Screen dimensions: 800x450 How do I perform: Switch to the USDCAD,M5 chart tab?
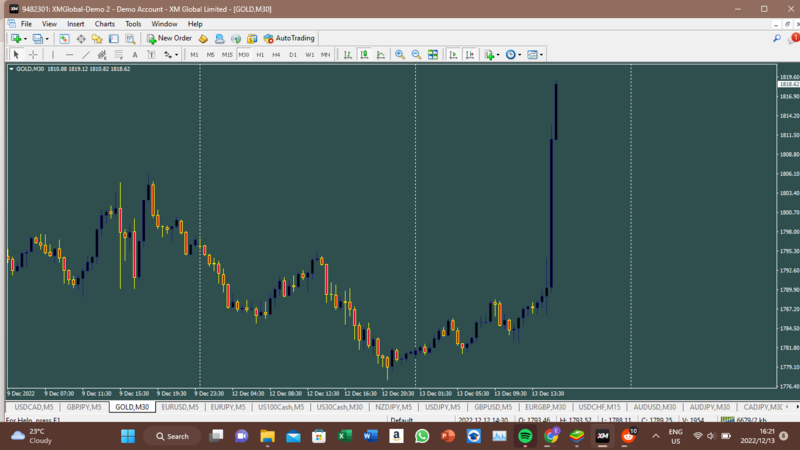click(34, 407)
